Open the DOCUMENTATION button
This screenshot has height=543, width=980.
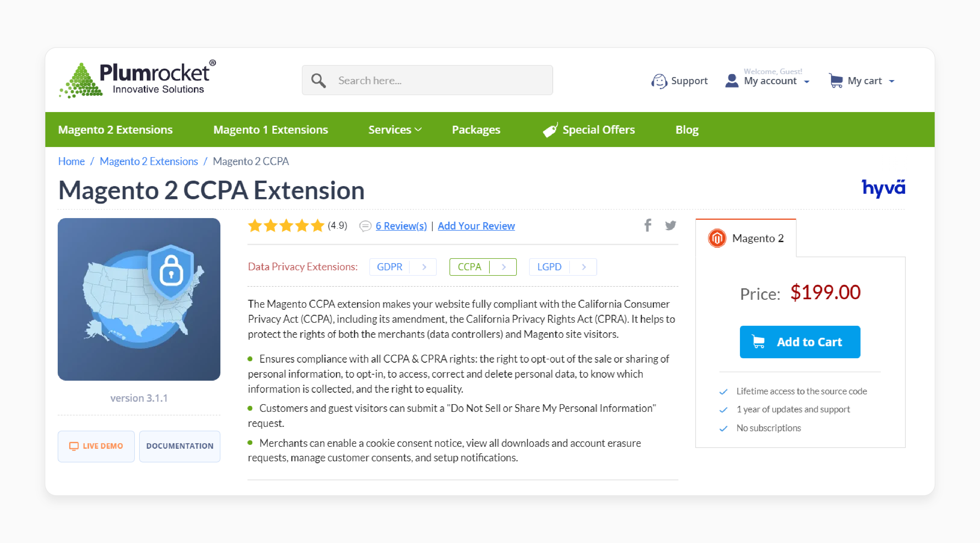pos(180,446)
